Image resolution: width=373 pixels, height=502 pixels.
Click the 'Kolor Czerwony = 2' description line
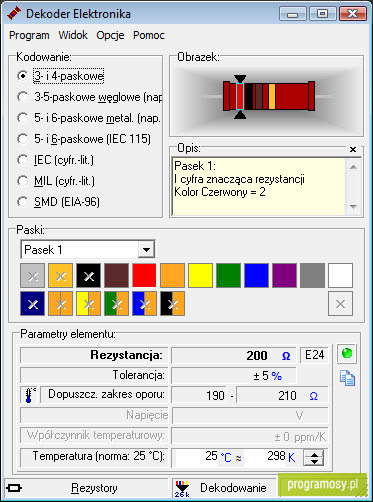point(220,192)
